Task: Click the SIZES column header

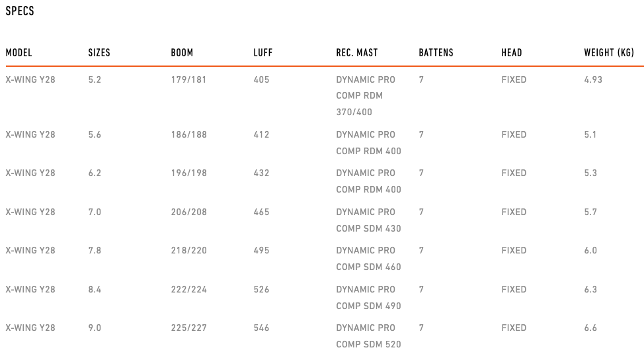Action: point(99,53)
